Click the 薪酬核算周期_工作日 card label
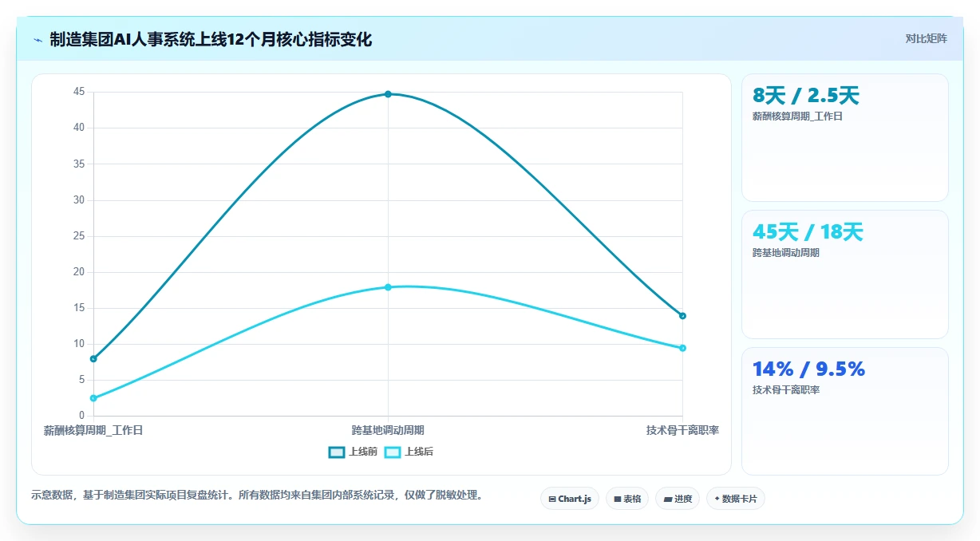The height and width of the screenshot is (541, 980). click(x=797, y=116)
